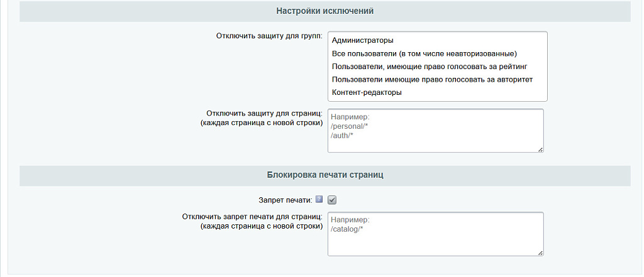Toggle the Запрет печати checkbox
Image resolution: width=644 pixels, height=277 pixels.
click(333, 200)
